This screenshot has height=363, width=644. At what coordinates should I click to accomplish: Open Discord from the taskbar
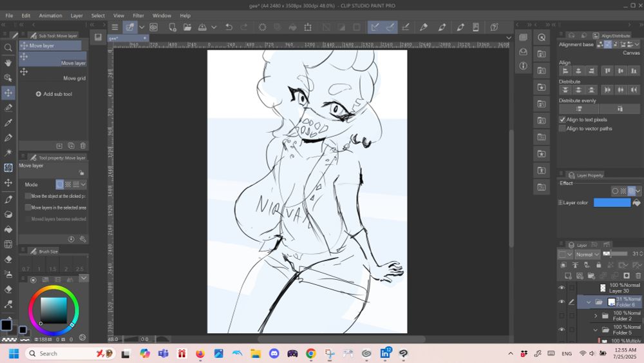[274, 353]
